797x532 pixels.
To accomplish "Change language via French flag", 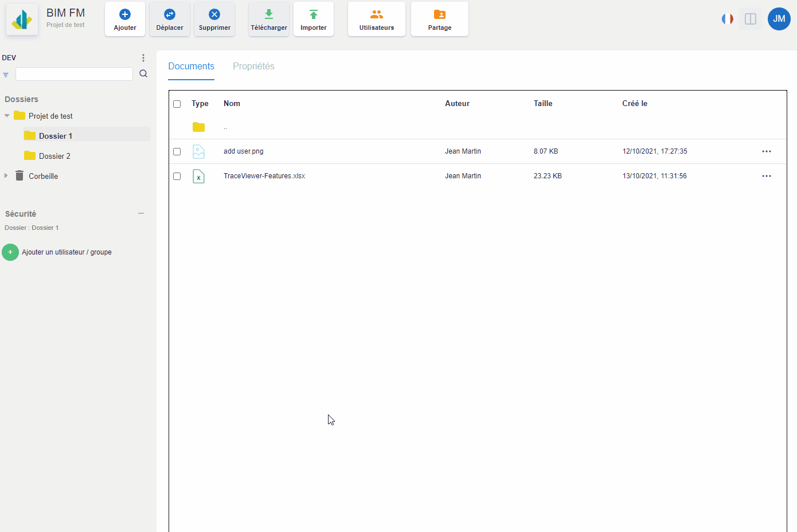I will (728, 19).
